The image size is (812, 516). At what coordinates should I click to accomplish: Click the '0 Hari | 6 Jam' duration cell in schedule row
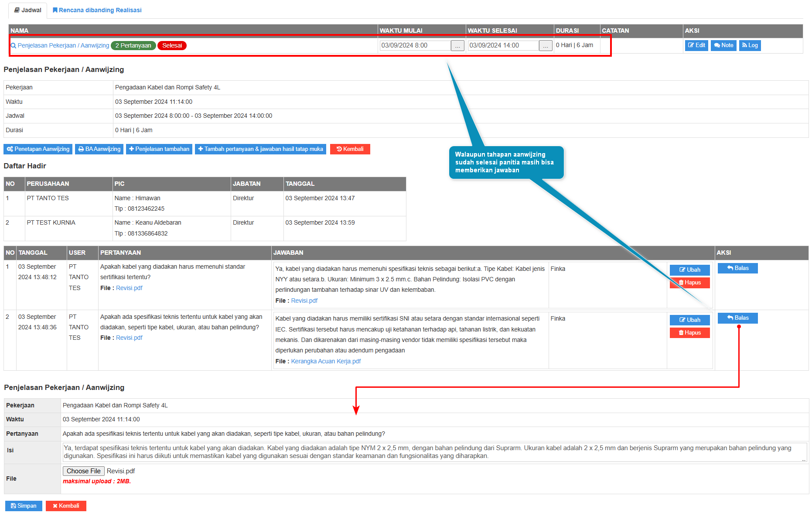(574, 45)
